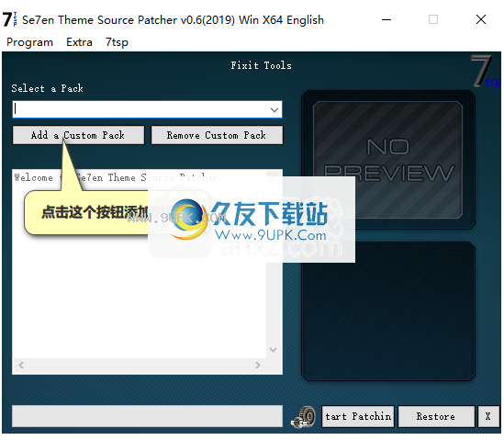
Task: Click the X exit button beside Restore
Action: tap(488, 416)
